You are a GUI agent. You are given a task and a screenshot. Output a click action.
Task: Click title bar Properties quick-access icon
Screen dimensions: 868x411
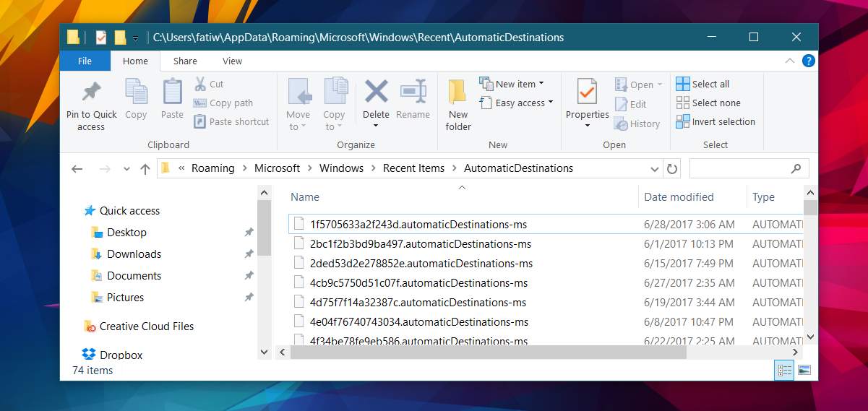101,38
